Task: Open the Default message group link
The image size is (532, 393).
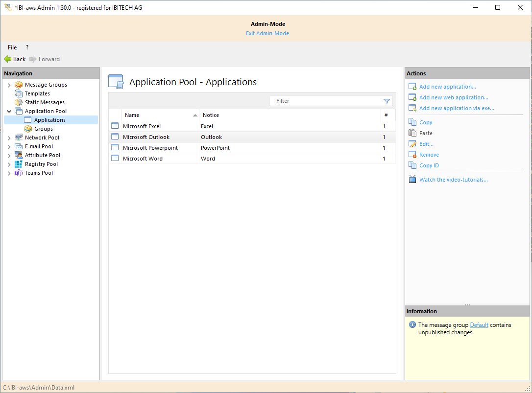Action: (x=479, y=325)
